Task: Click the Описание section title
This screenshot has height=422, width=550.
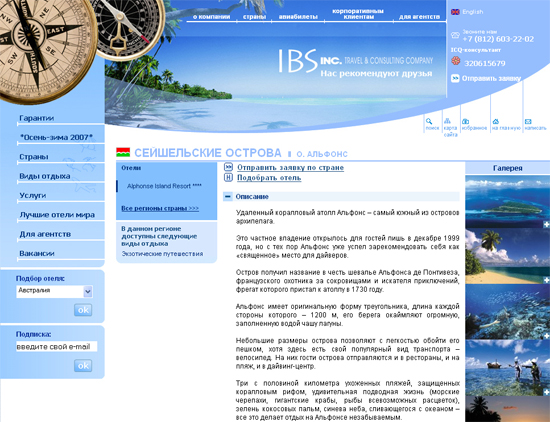Action: click(x=252, y=197)
